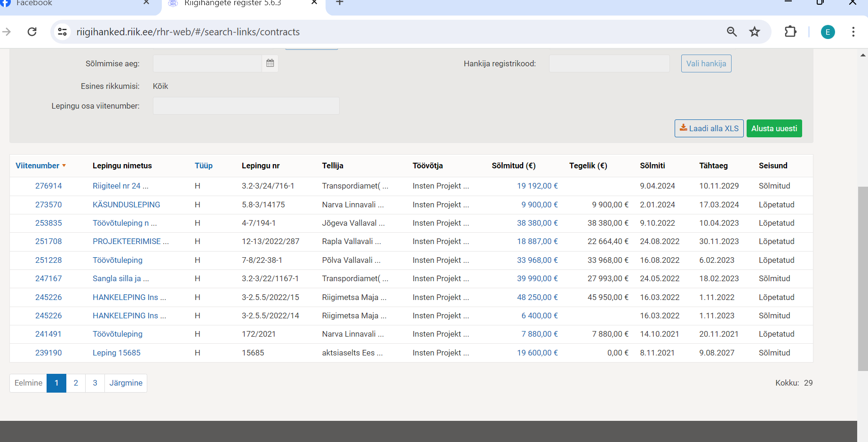The height and width of the screenshot is (442, 868).
Task: Reload the page with the refresh icon
Action: [32, 32]
